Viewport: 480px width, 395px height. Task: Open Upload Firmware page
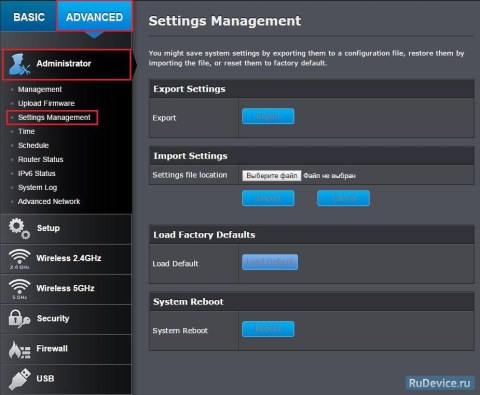point(46,103)
